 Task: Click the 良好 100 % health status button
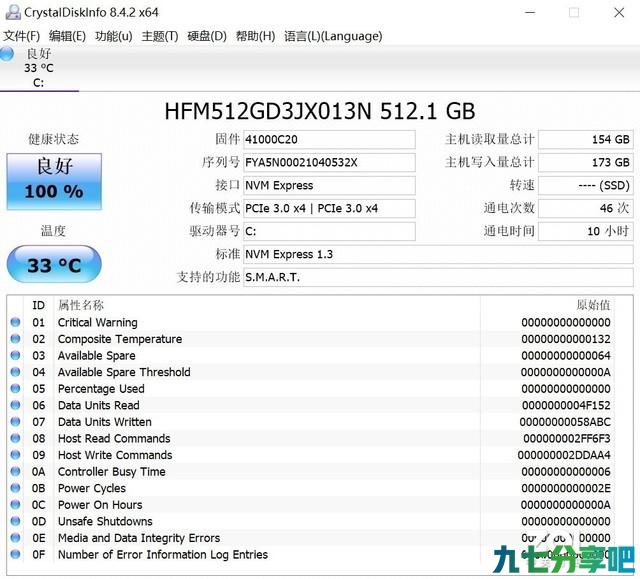[54, 181]
